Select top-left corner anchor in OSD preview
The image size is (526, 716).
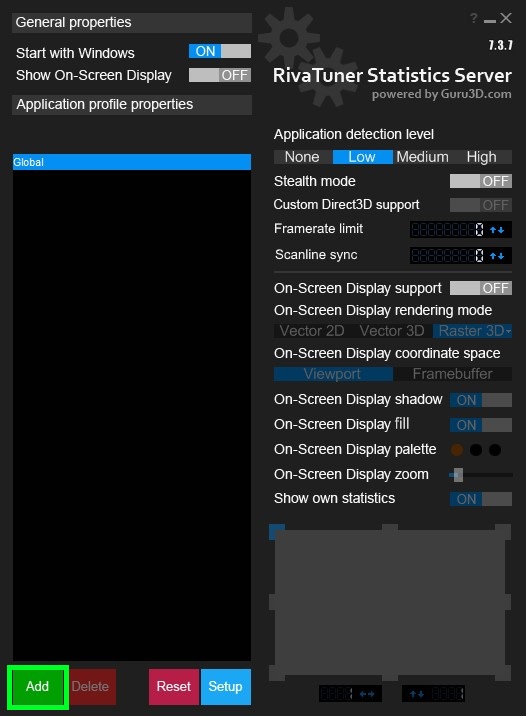(277, 532)
